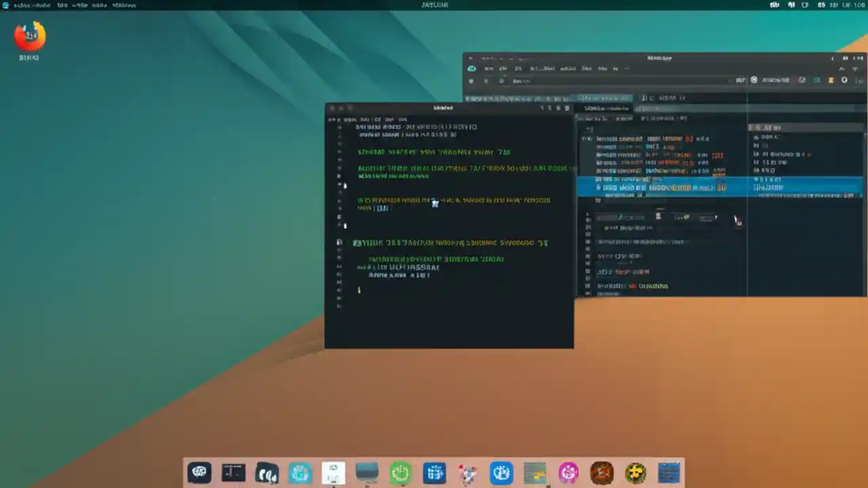Expand the list item under the highlighted row
The height and width of the screenshot is (488, 868).
click(661, 197)
